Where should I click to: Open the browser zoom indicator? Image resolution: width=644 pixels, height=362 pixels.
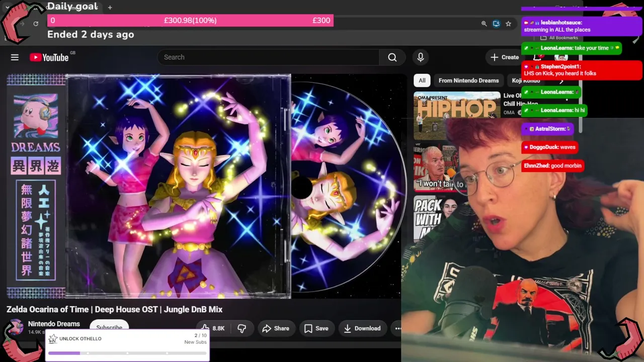pyautogui.click(x=484, y=24)
